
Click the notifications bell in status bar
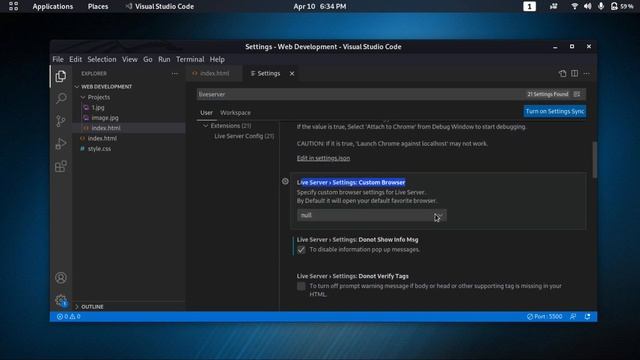[587, 317]
